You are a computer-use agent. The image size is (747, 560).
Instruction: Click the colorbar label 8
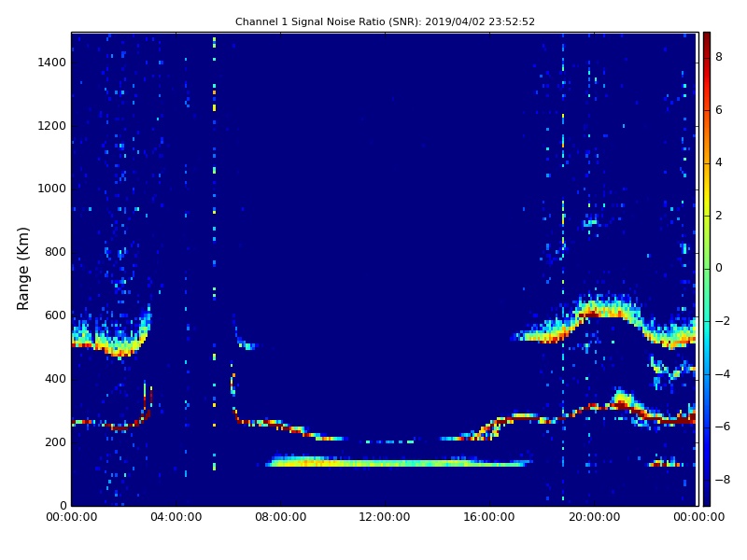coord(719,57)
